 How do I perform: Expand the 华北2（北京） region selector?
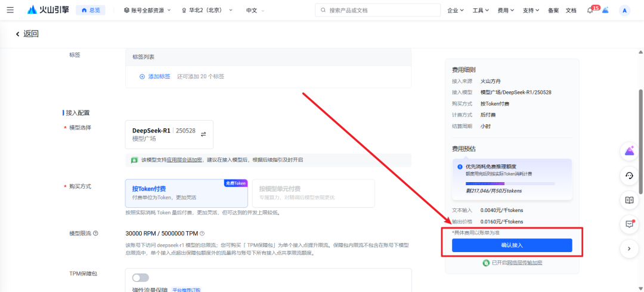coord(207,10)
